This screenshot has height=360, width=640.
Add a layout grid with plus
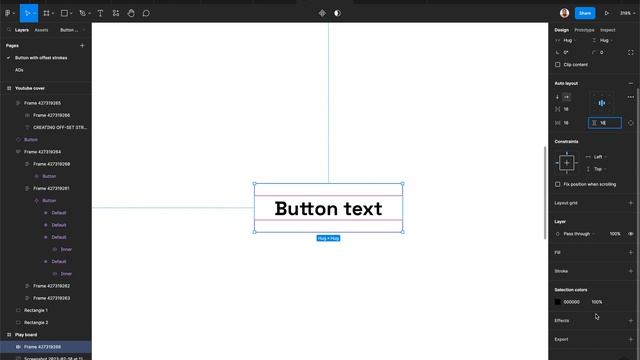click(x=631, y=203)
